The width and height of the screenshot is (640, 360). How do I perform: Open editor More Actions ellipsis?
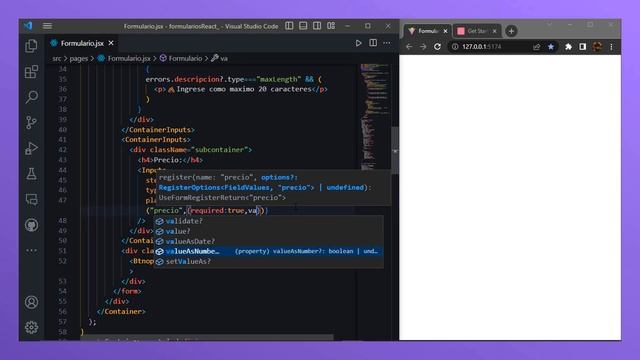pyautogui.click(x=387, y=43)
